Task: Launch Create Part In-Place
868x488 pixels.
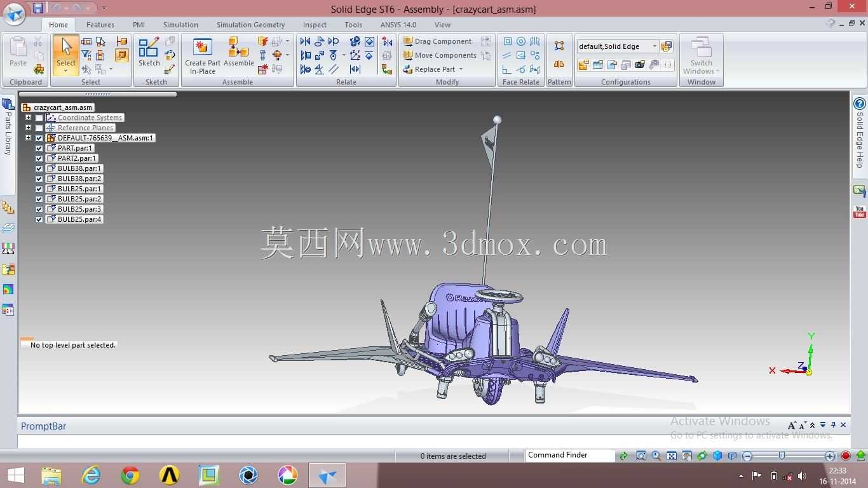Action: coord(203,56)
